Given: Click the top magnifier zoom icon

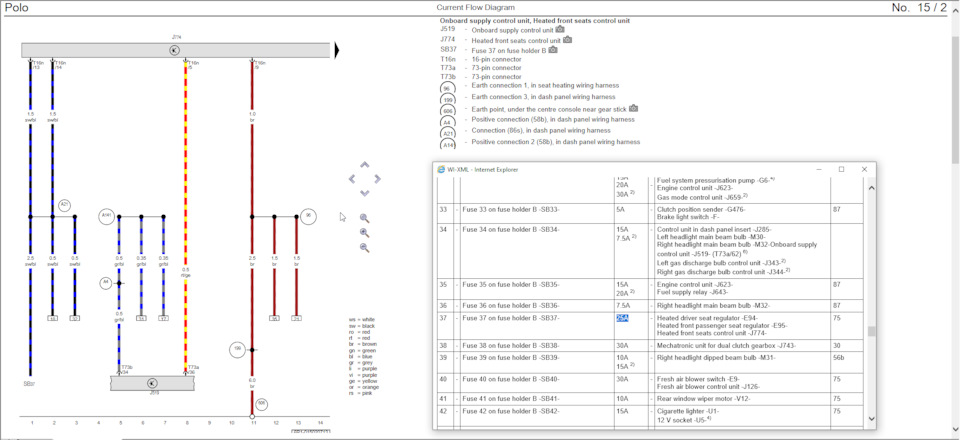Looking at the screenshot, I should tap(364, 218).
